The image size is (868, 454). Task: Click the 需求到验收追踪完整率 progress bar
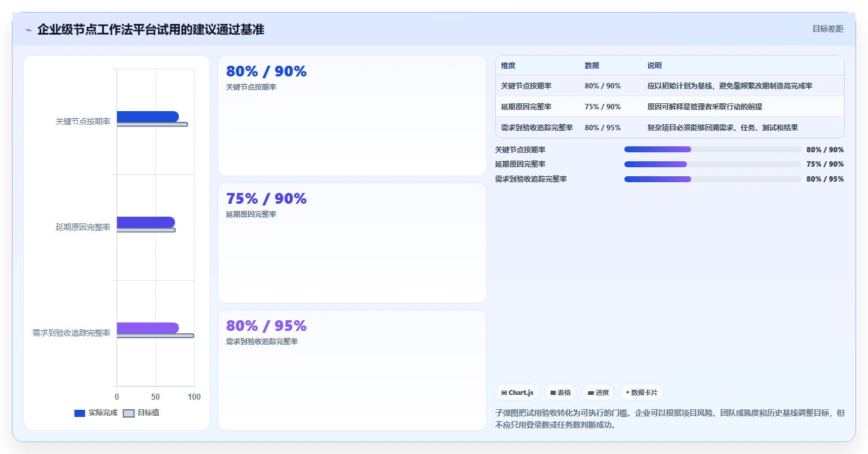point(713,179)
